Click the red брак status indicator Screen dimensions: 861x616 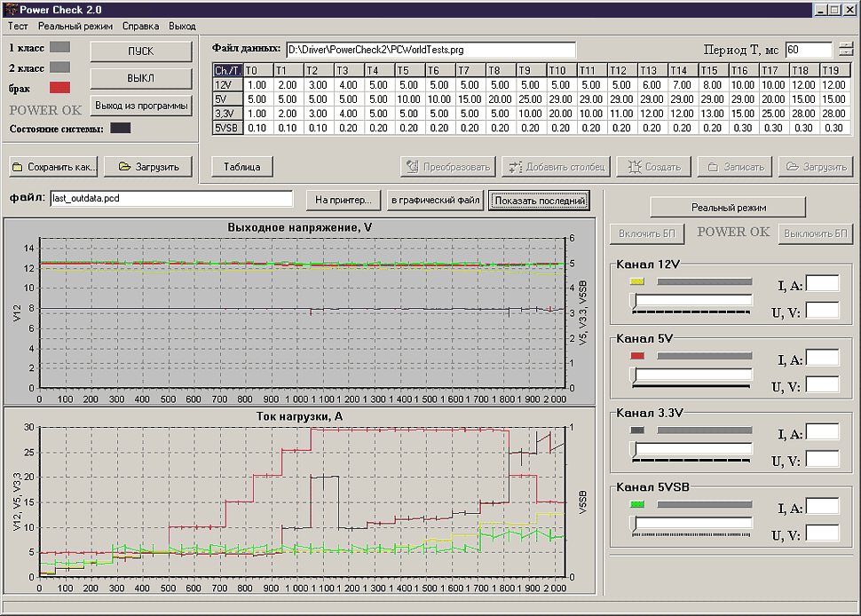pyautogui.click(x=59, y=87)
